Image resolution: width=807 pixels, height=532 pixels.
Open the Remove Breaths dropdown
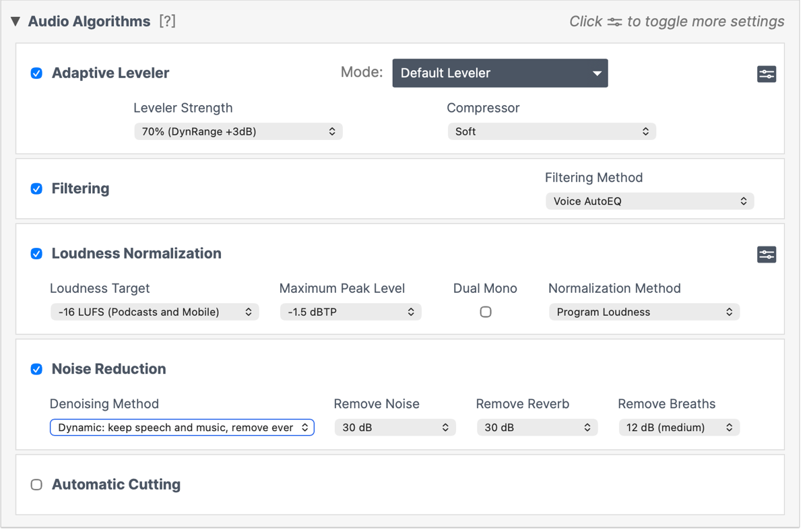pos(678,428)
